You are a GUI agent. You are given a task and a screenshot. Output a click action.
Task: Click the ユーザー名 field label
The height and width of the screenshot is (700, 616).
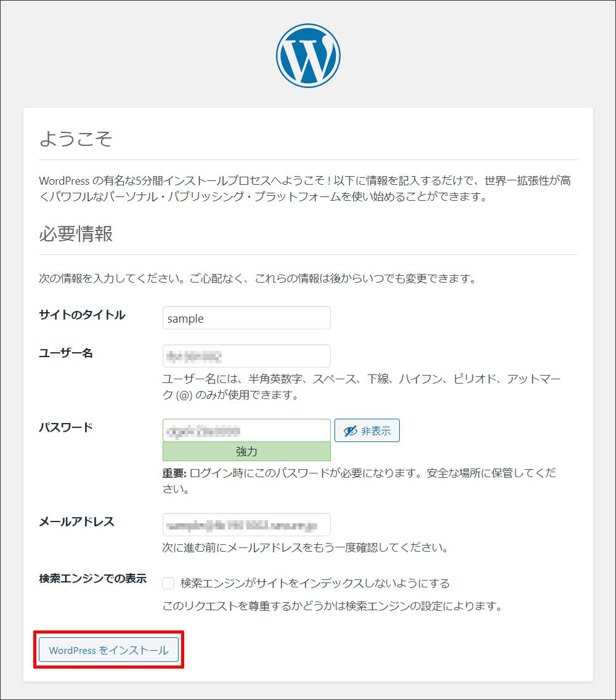coord(66,353)
